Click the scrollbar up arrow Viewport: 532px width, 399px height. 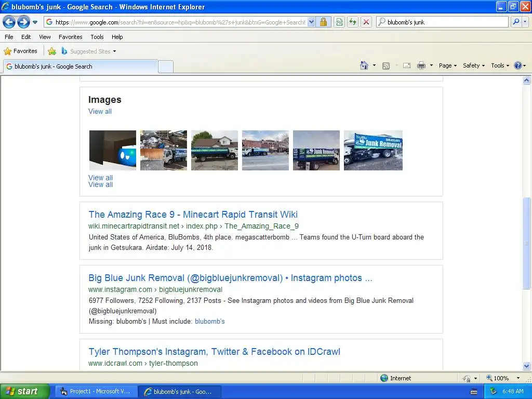click(x=527, y=81)
